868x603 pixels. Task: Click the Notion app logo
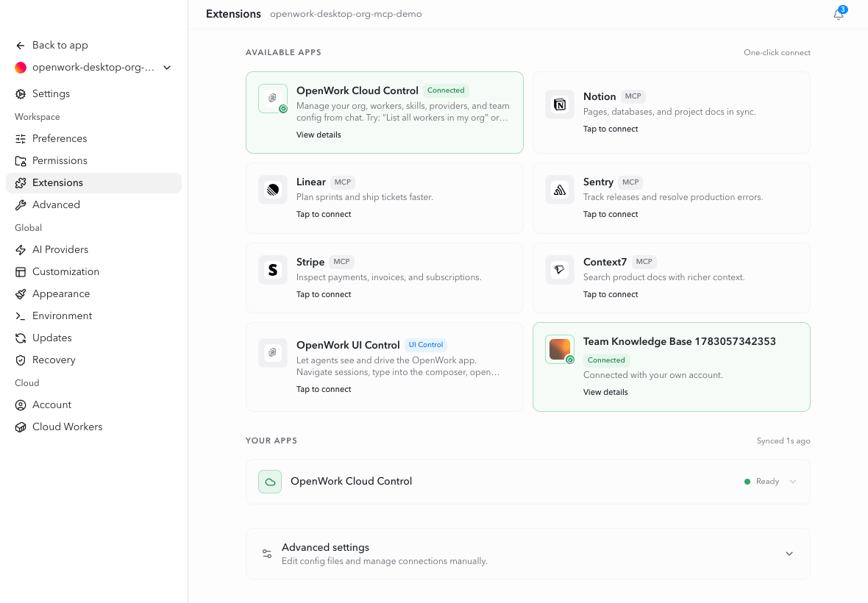560,104
